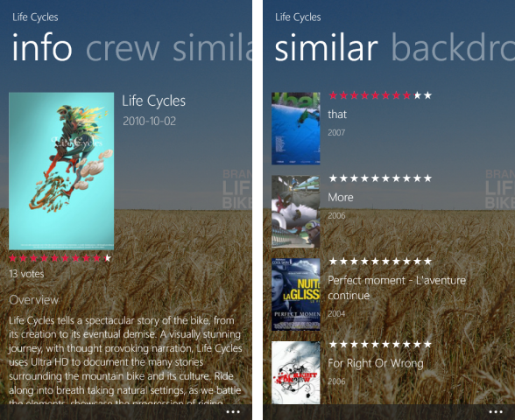The height and width of the screenshot is (420, 515).
Task: Select the info tab heading
Action: coord(42,47)
